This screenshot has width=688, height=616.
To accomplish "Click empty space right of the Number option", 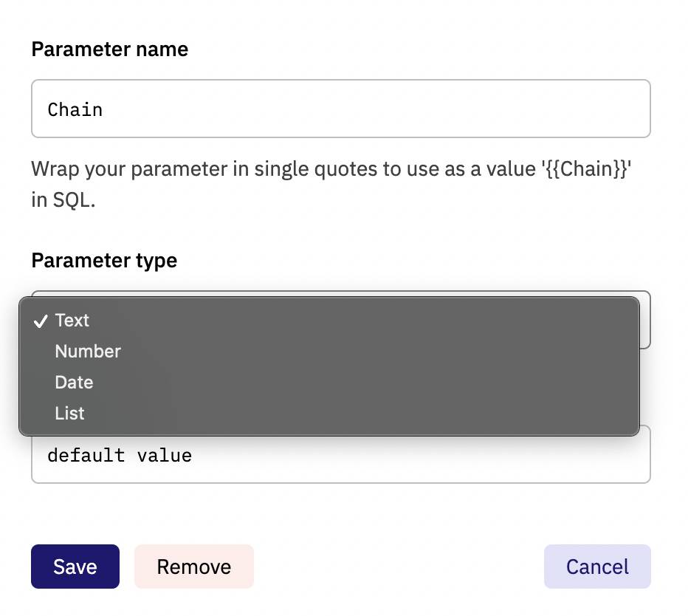I will [x=377, y=352].
